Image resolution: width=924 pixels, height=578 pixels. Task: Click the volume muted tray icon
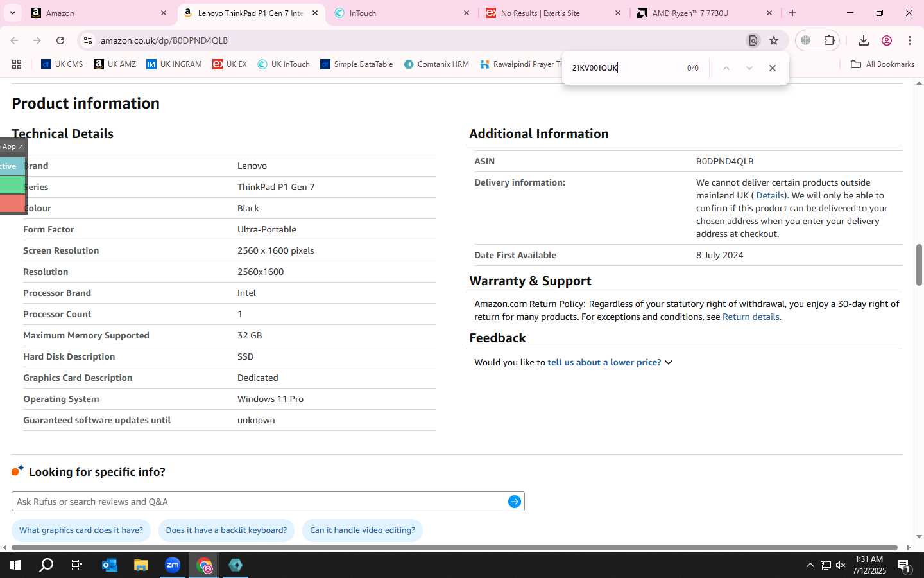coord(841,565)
